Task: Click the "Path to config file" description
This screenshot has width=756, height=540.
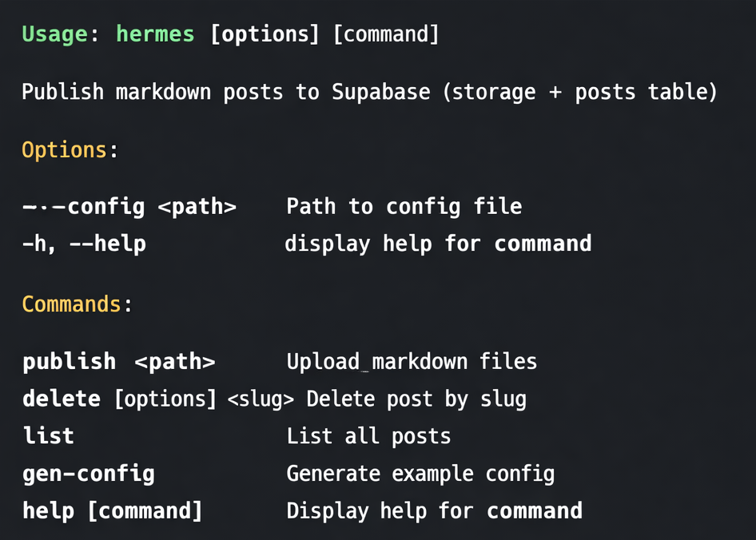Action: pyautogui.click(x=404, y=207)
